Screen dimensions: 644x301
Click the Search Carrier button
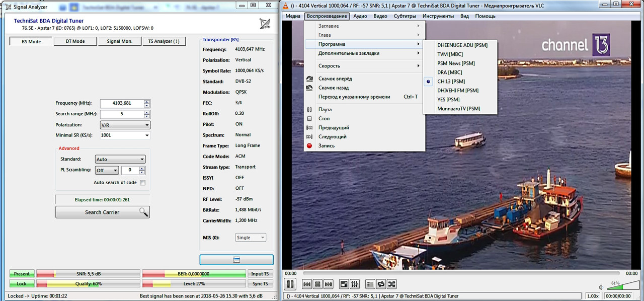click(x=102, y=212)
